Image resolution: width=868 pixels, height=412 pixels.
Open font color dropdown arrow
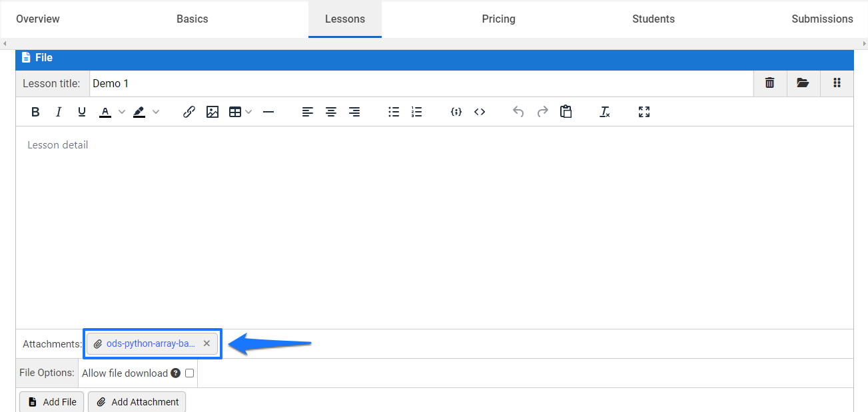click(122, 112)
